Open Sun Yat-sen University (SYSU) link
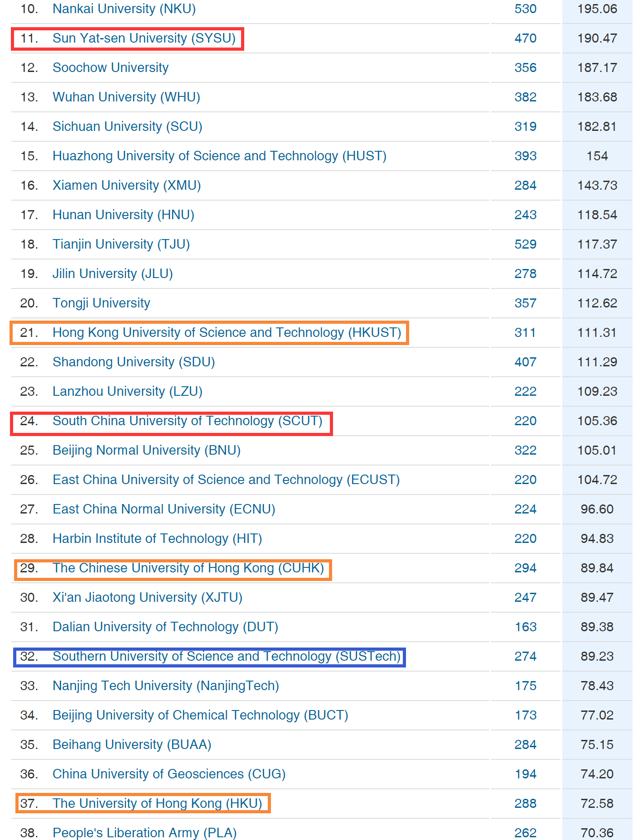 tap(144, 38)
